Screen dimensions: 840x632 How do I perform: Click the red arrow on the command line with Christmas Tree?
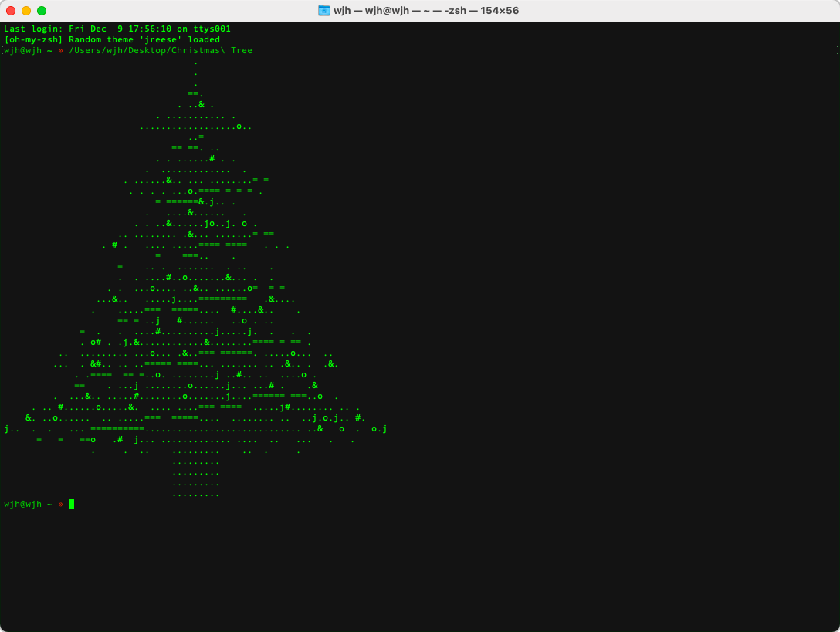click(61, 50)
